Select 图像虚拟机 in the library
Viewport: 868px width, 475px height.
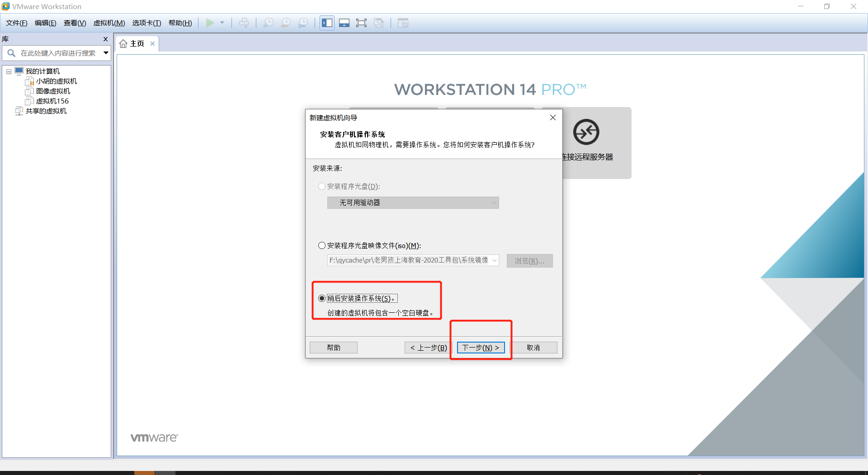coord(53,91)
